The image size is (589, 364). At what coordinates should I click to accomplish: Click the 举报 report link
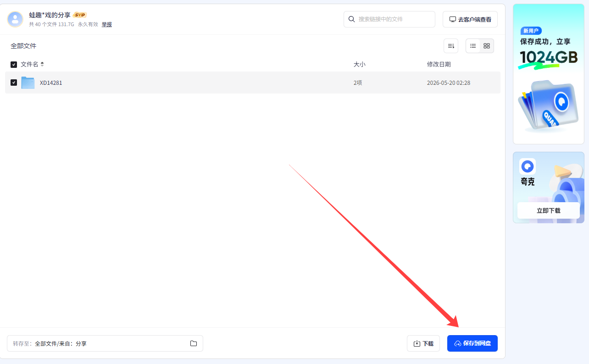(107, 24)
